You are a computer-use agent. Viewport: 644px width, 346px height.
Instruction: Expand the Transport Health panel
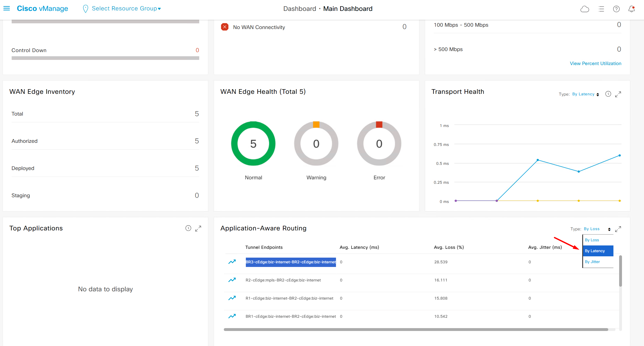pyautogui.click(x=618, y=94)
